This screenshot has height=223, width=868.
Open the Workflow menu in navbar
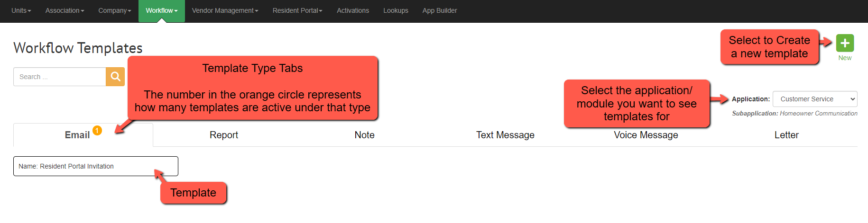coord(161,10)
